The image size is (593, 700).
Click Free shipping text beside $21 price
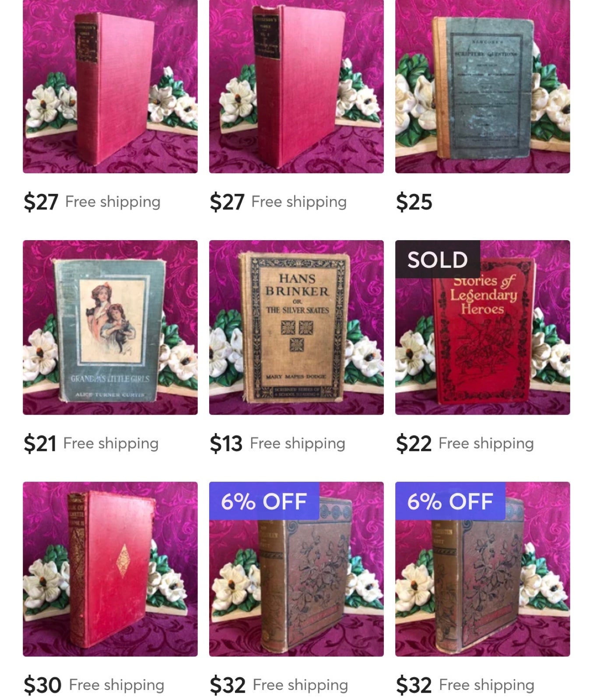(x=111, y=444)
